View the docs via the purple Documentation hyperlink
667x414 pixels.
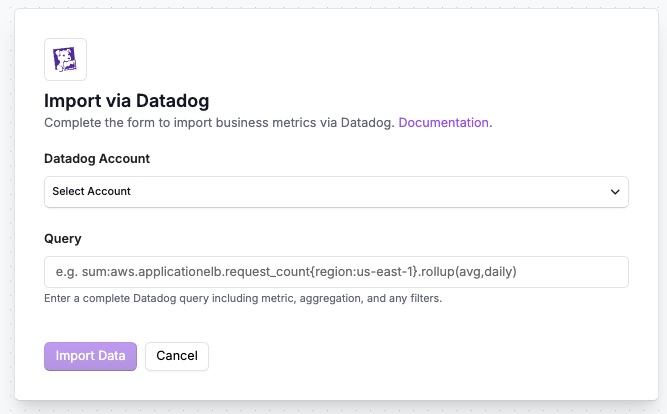click(444, 123)
